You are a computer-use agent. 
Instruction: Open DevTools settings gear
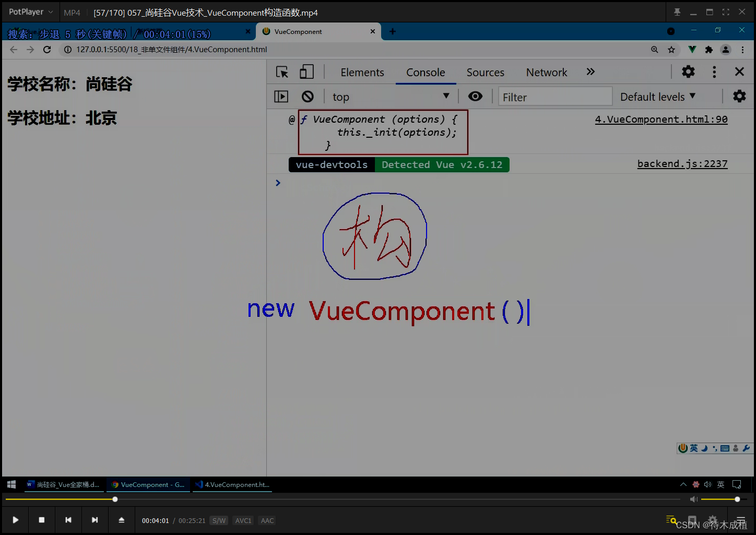688,72
